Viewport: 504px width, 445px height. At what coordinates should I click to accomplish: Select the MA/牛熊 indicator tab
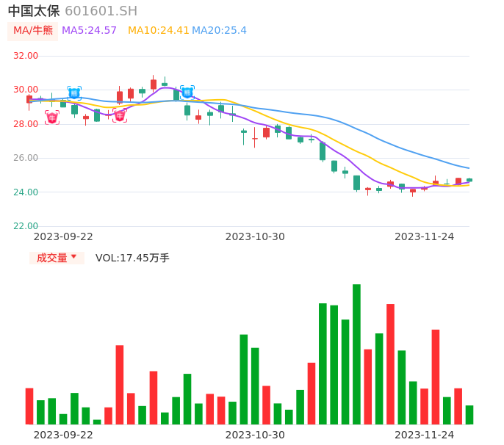click(33, 31)
